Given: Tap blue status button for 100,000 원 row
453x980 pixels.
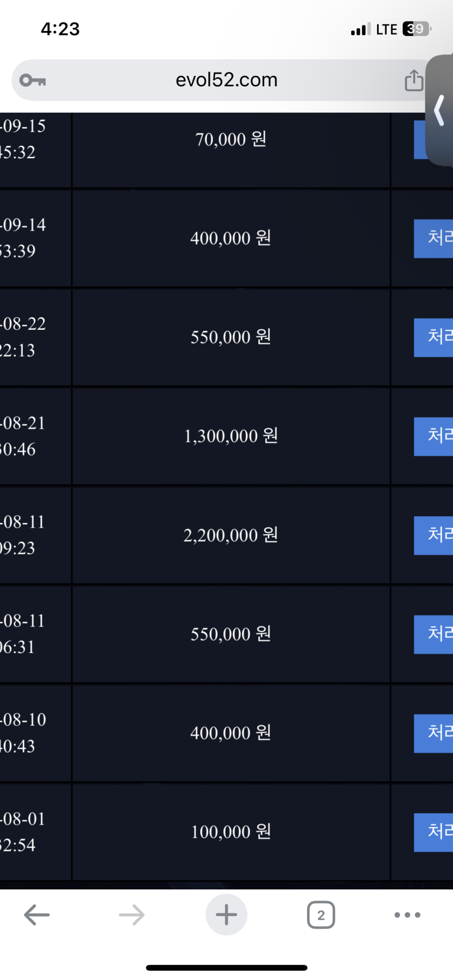Looking at the screenshot, I should pyautogui.click(x=433, y=832).
